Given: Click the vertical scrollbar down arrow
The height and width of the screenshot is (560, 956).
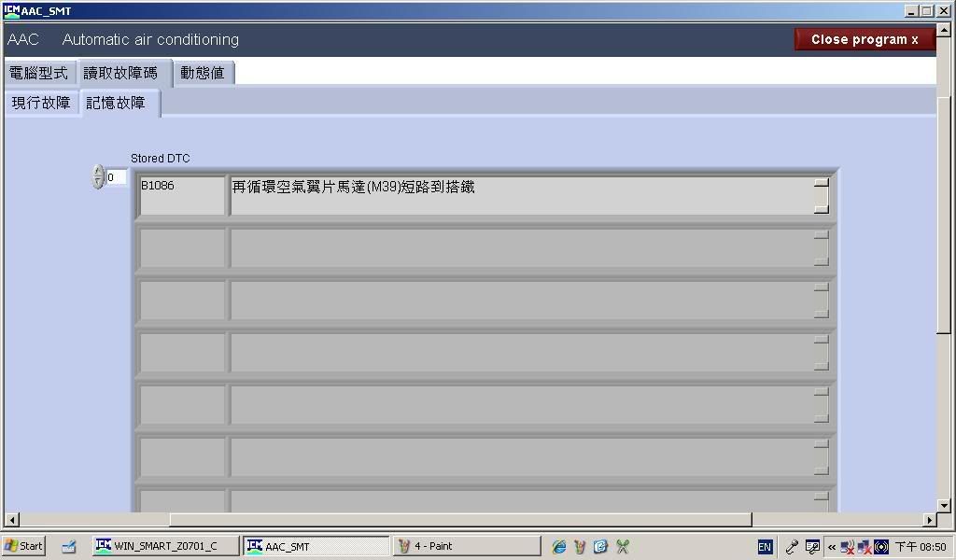Looking at the screenshot, I should click(x=944, y=505).
